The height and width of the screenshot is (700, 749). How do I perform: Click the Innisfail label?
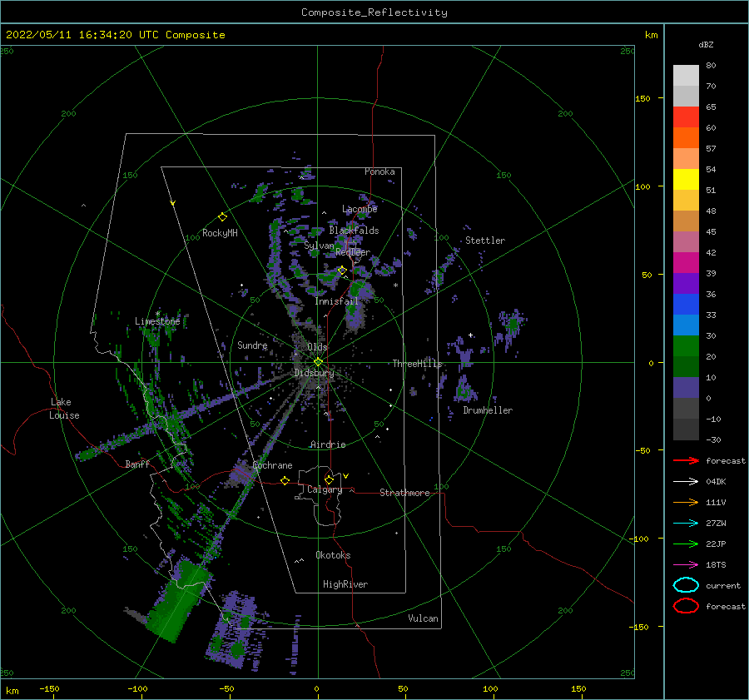(x=336, y=301)
